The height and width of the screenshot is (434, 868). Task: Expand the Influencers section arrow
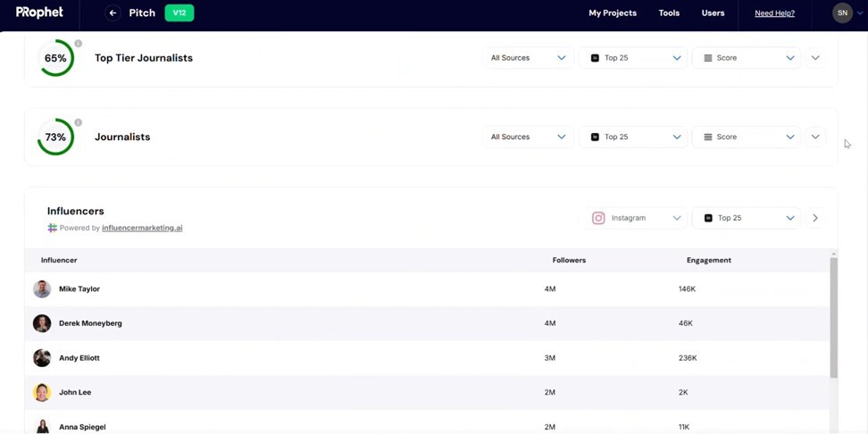815,218
